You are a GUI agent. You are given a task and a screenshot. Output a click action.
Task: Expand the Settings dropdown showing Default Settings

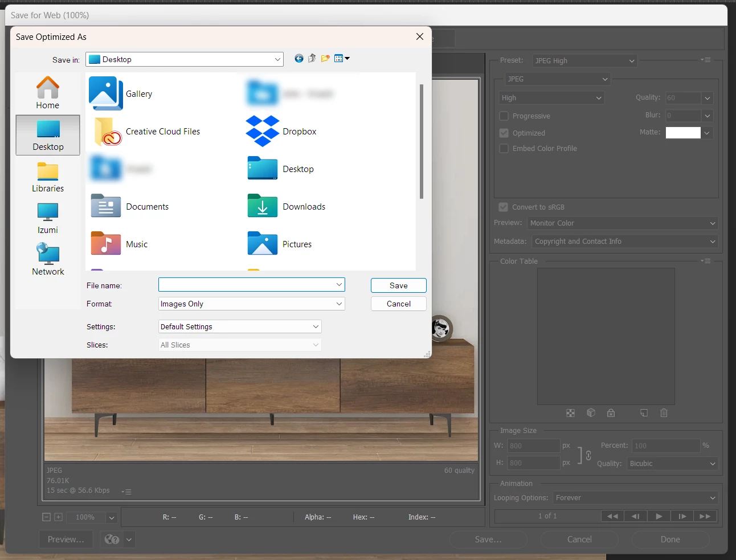(240, 327)
